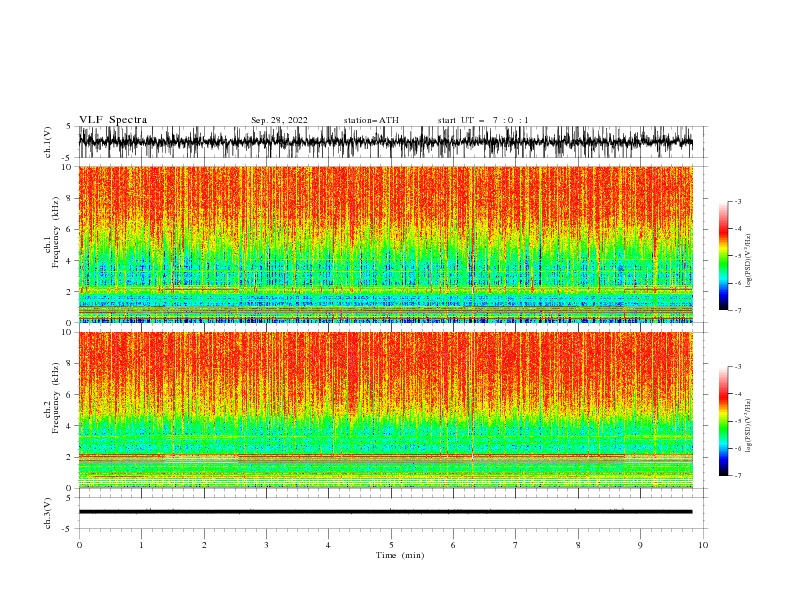The image size is (792, 612).
Task: Click the time axis tick label '7'
Action: (x=516, y=545)
